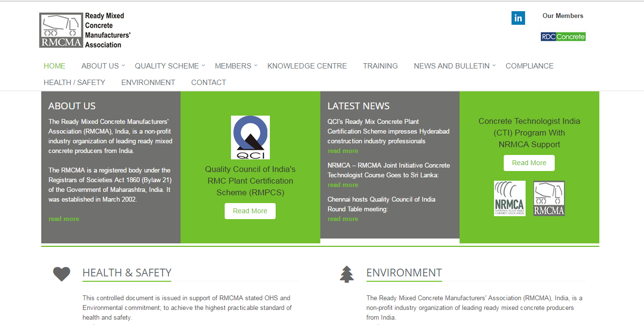Click Read More under CTI Program
The height and width of the screenshot is (325, 644).
[529, 163]
